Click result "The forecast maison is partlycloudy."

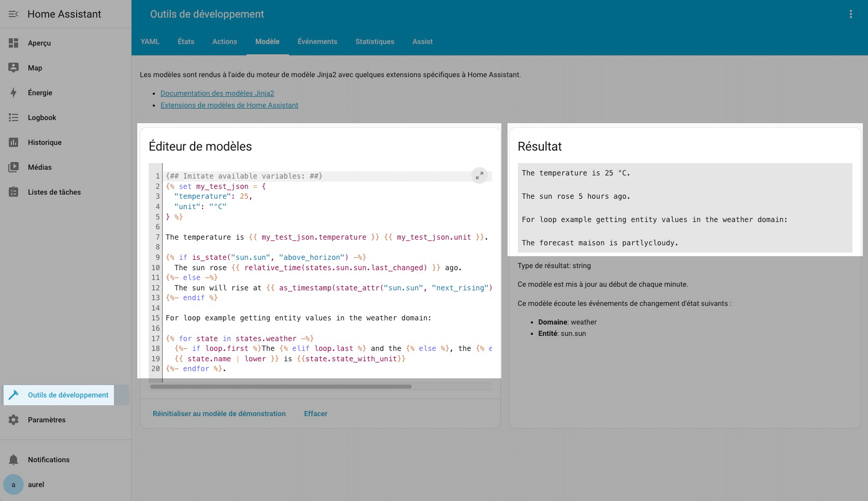(x=600, y=243)
